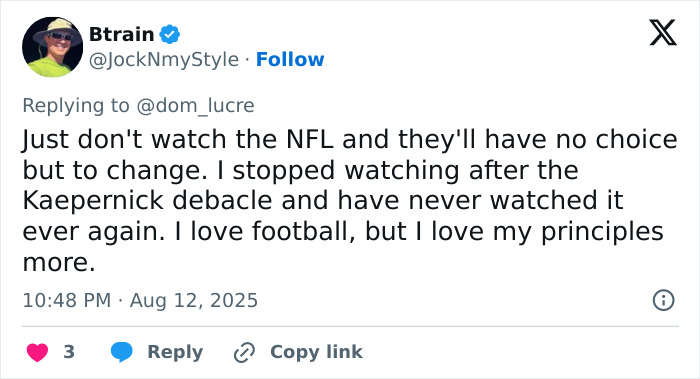Click the blue reply speech bubble icon

[121, 352]
